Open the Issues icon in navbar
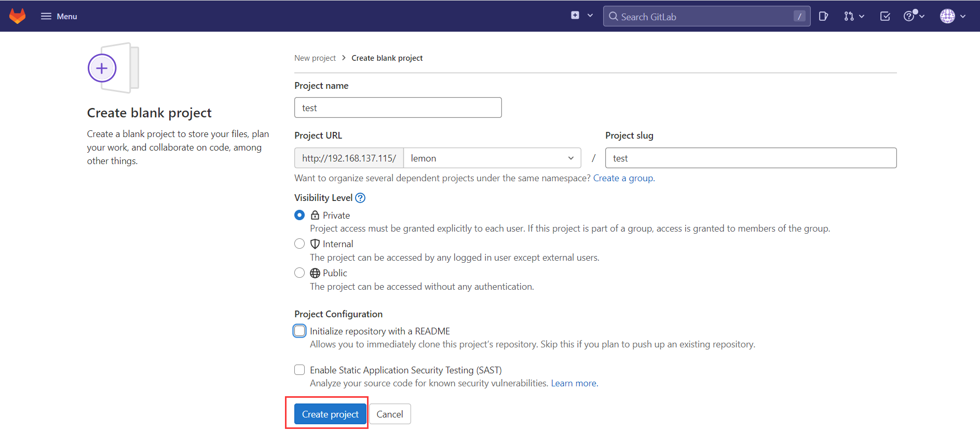The height and width of the screenshot is (431, 980). 823,16
